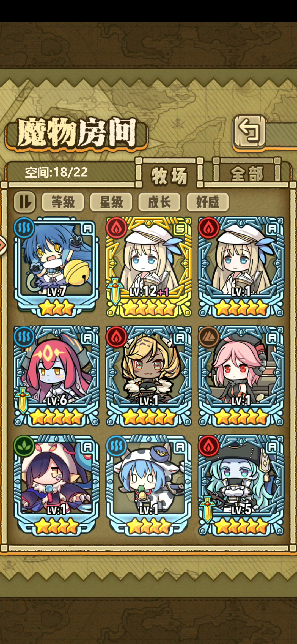Sort monsters by 成长 growth
Image resolution: width=297 pixels, height=644 pixels.
159,202
